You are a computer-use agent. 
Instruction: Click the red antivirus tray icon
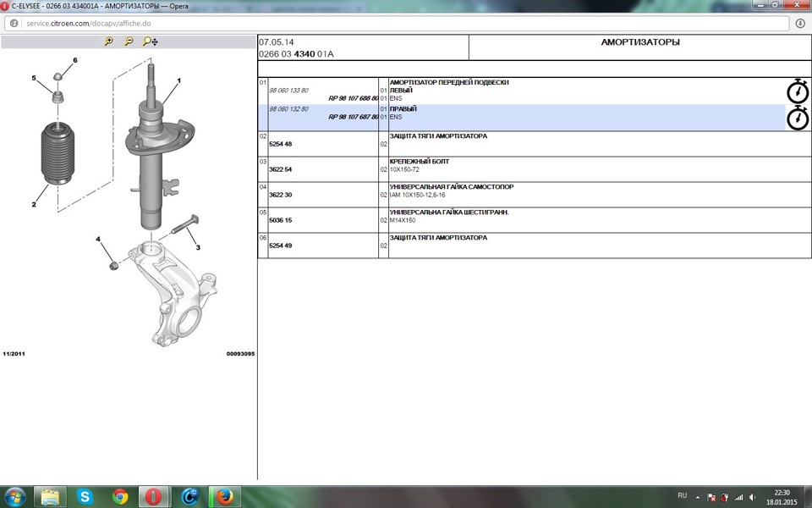click(725, 497)
